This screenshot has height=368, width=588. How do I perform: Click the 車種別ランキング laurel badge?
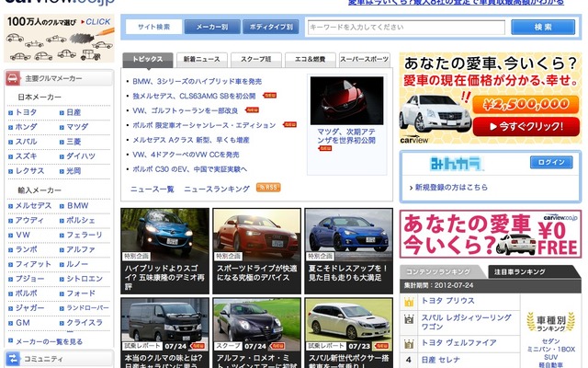[551, 322]
